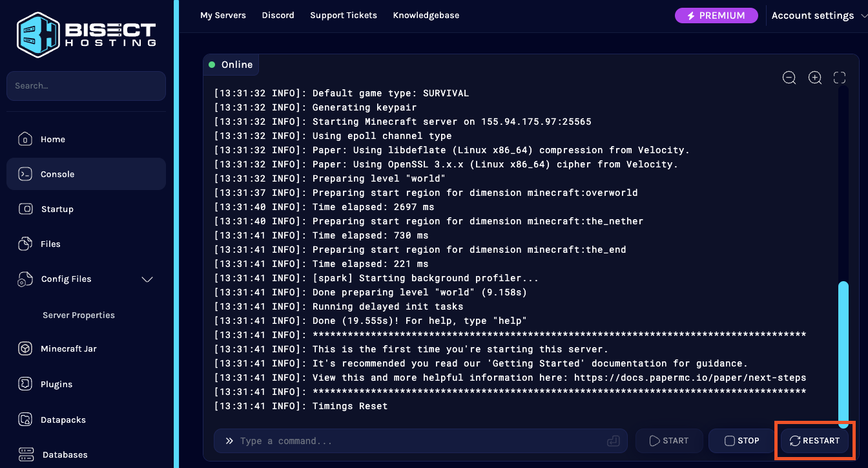
Task: Open the Knowledgebase link
Action: tap(426, 15)
